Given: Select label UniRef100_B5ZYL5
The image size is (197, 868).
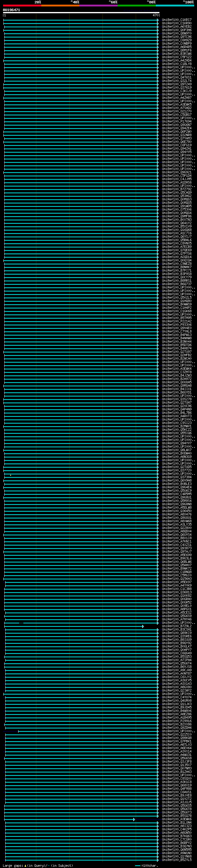Looking at the screenshot, I should [176, 860].
